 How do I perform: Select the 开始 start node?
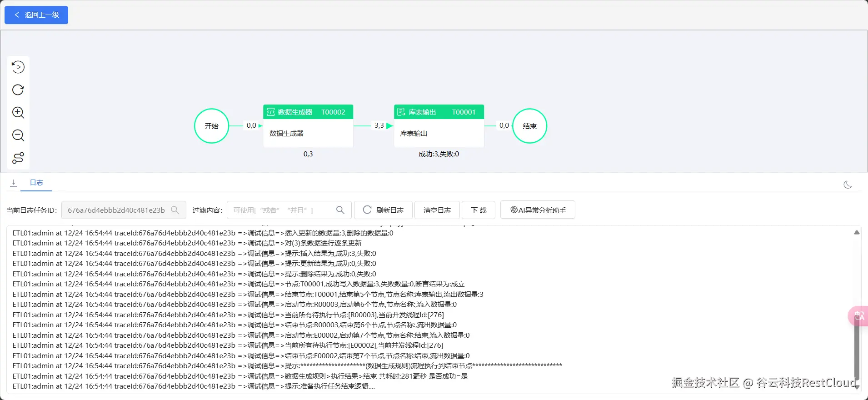[x=211, y=126]
